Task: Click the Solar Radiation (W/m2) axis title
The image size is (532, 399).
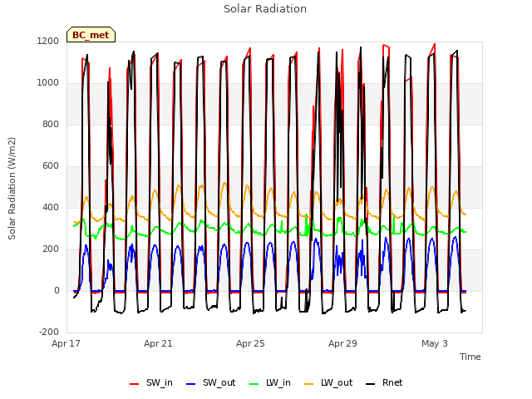Action: coord(12,189)
